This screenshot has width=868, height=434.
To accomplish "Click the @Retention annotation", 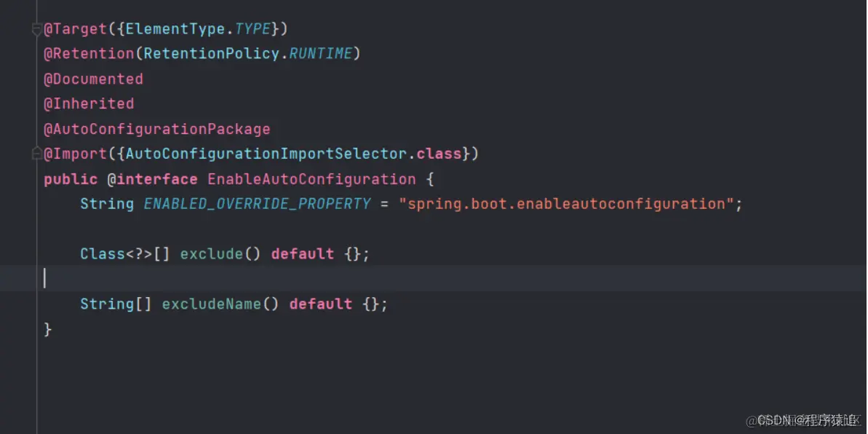I will (89, 54).
